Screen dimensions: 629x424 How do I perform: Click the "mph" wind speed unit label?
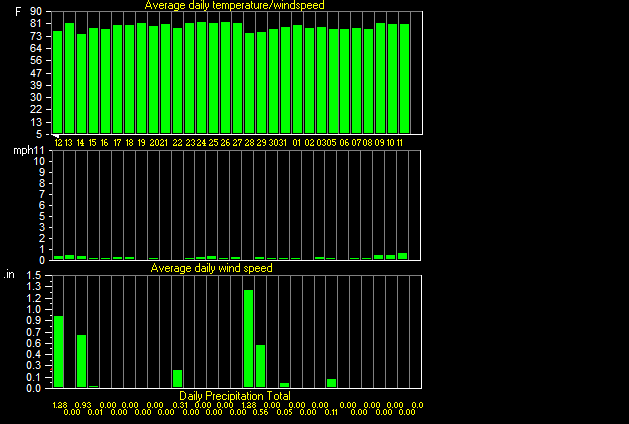point(22,151)
